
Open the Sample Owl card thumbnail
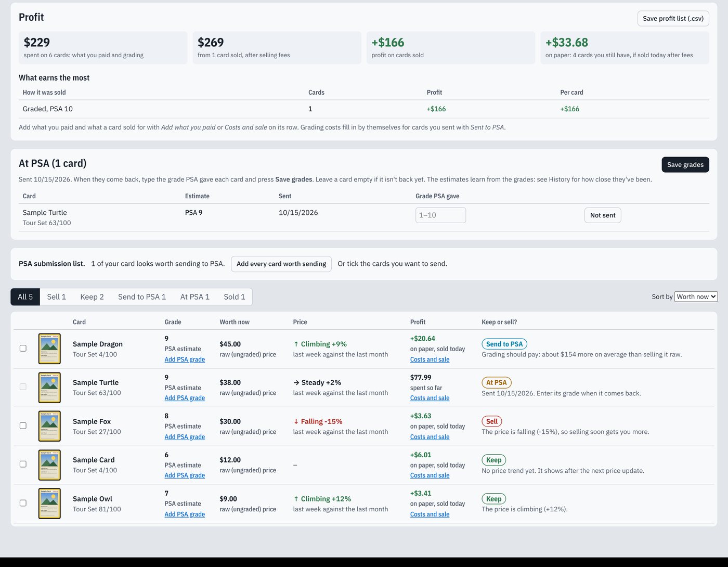coord(49,504)
